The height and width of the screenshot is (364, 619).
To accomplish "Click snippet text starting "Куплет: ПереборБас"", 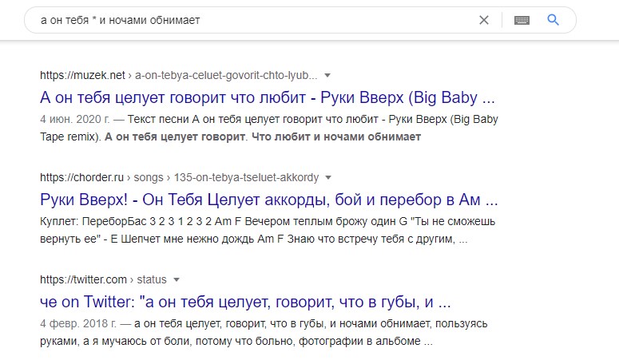I will 268,221.
